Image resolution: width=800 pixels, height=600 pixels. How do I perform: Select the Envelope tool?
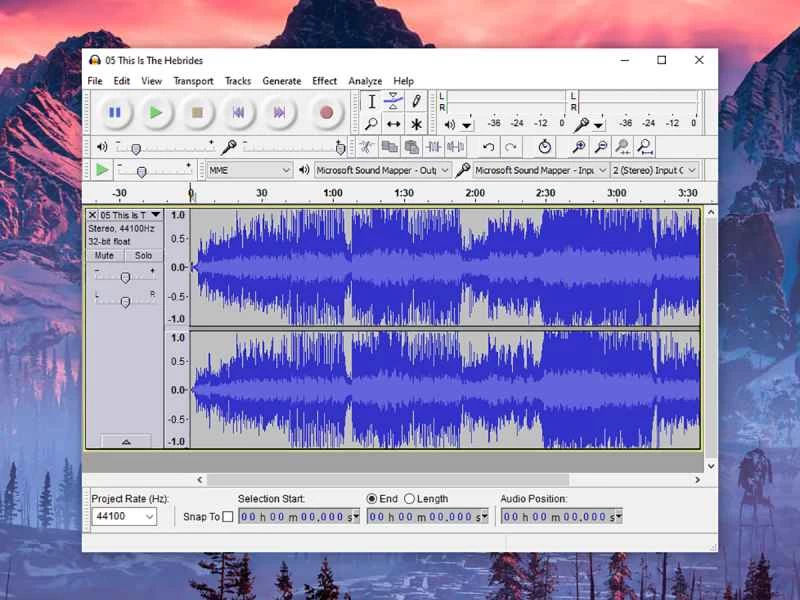pos(393,101)
